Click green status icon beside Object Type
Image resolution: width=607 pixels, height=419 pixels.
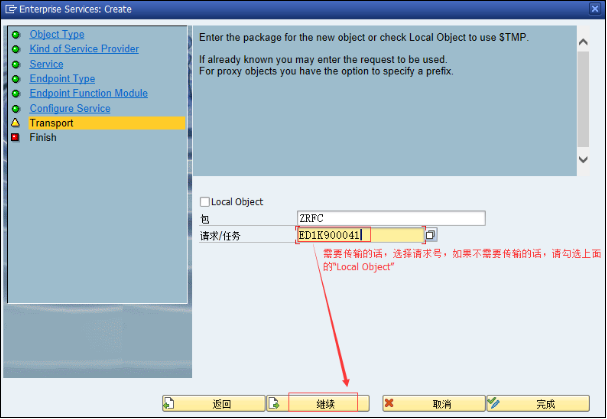click(16, 35)
